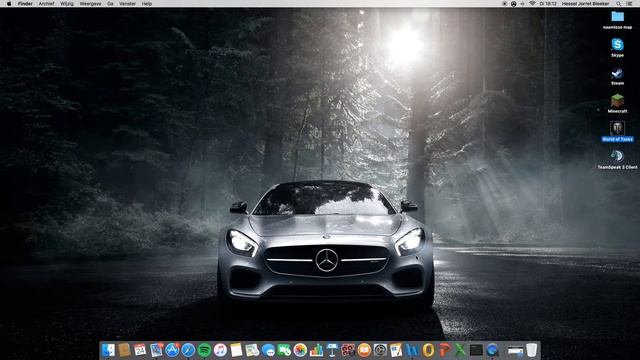640x360 pixels.
Task: Launch Microsoft Excel from the dock
Action: coord(460,350)
